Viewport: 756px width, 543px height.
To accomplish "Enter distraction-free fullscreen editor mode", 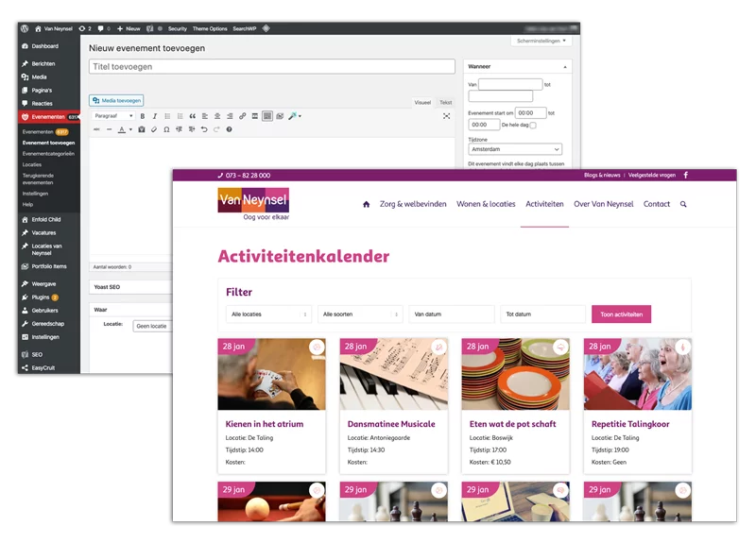I will [446, 116].
